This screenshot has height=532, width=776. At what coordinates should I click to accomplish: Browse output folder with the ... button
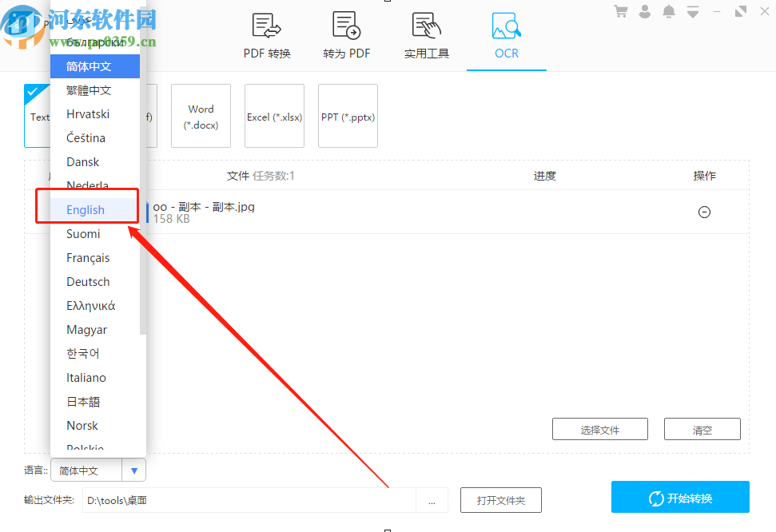pyautogui.click(x=432, y=500)
